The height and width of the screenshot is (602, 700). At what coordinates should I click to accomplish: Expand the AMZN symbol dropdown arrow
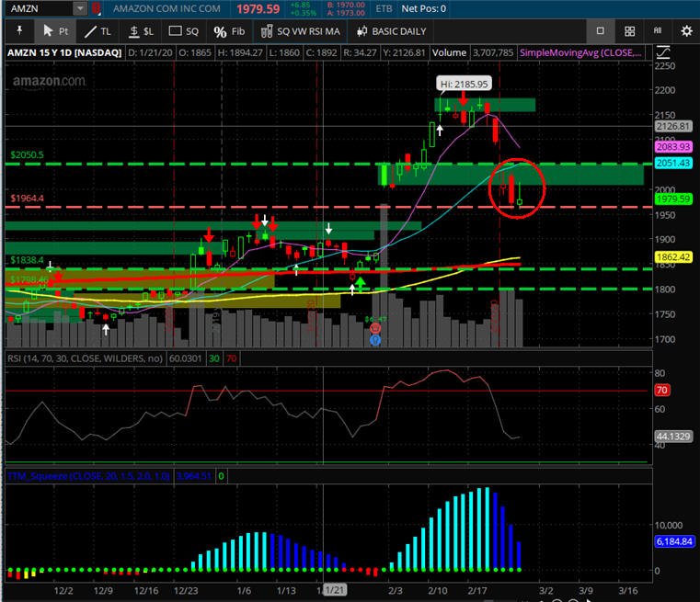80,8
